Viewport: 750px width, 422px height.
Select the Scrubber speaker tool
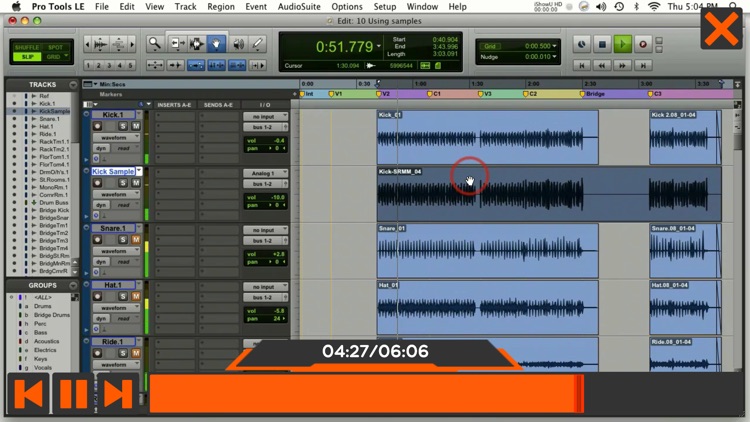tap(238, 44)
